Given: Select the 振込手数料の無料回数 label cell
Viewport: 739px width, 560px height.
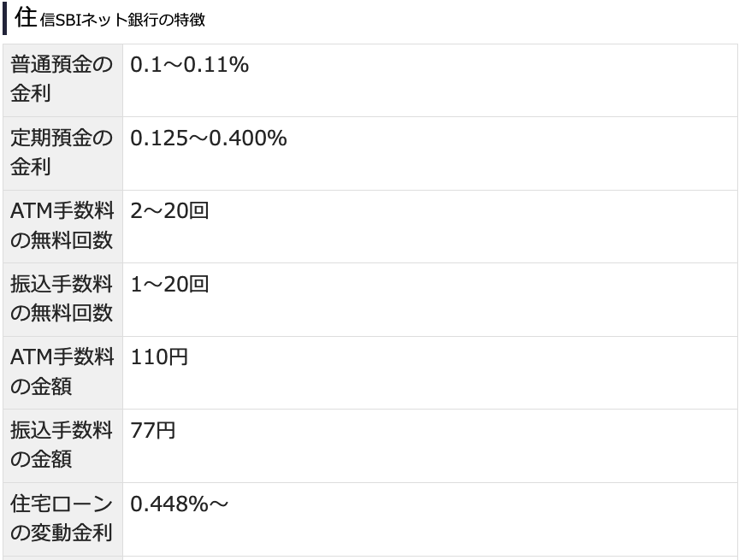Looking at the screenshot, I should pyautogui.click(x=62, y=299).
